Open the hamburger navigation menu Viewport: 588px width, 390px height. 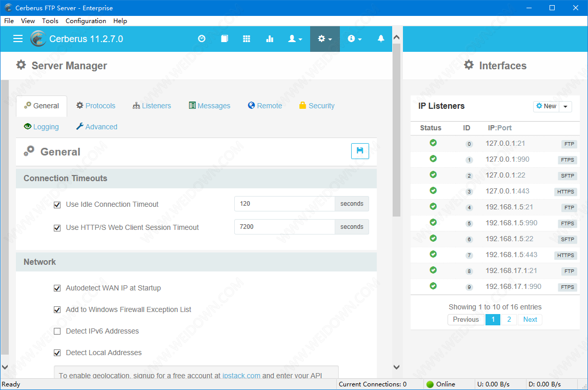(x=18, y=38)
